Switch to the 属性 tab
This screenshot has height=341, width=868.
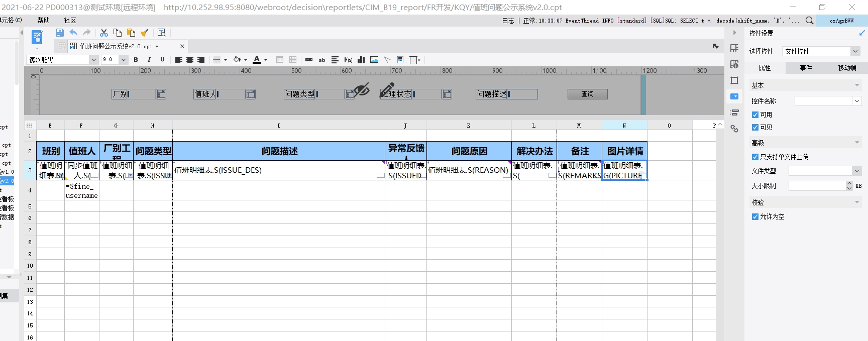(x=765, y=68)
